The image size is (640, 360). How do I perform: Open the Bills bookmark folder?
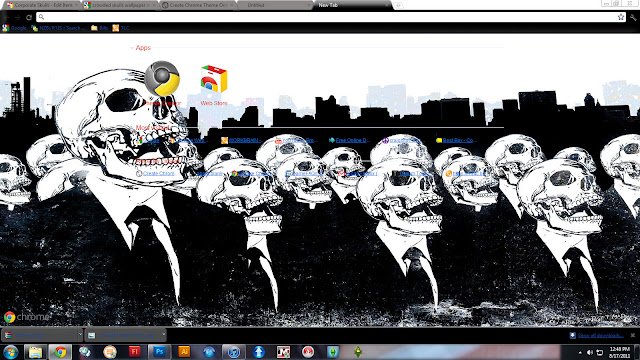(x=100, y=28)
